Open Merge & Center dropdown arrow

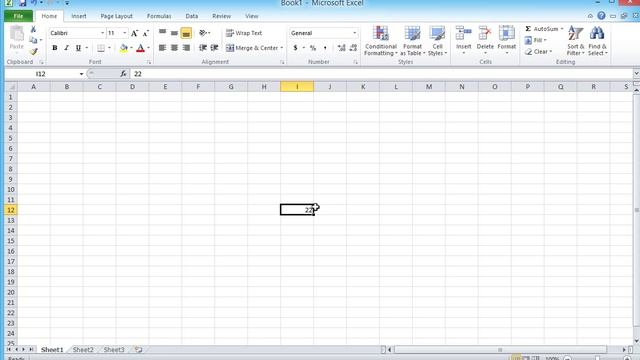[282, 48]
